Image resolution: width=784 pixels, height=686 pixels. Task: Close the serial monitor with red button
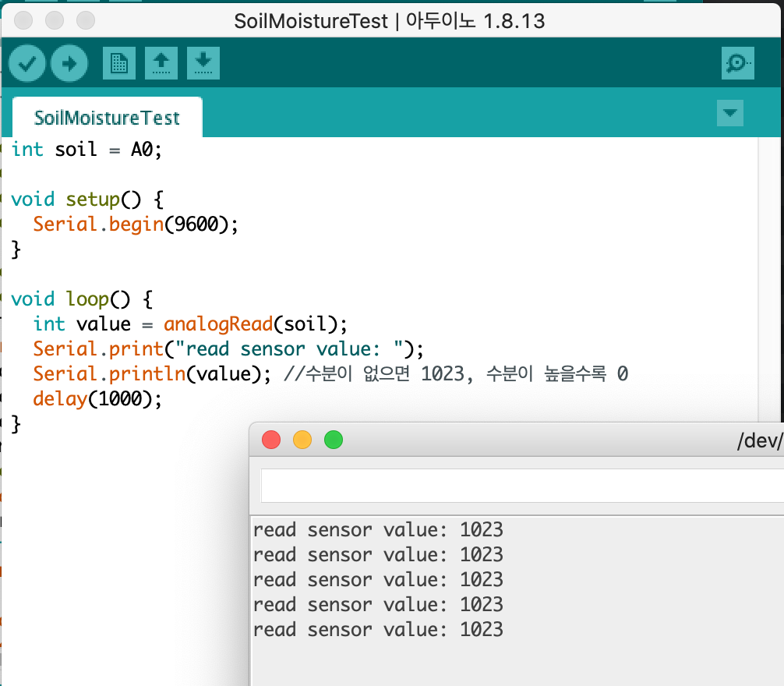point(271,440)
